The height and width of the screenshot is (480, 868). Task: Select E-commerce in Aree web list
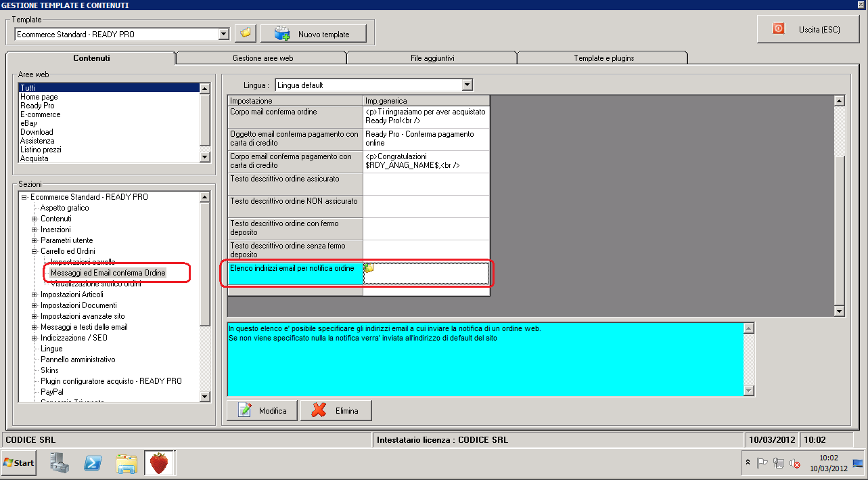coord(109,114)
